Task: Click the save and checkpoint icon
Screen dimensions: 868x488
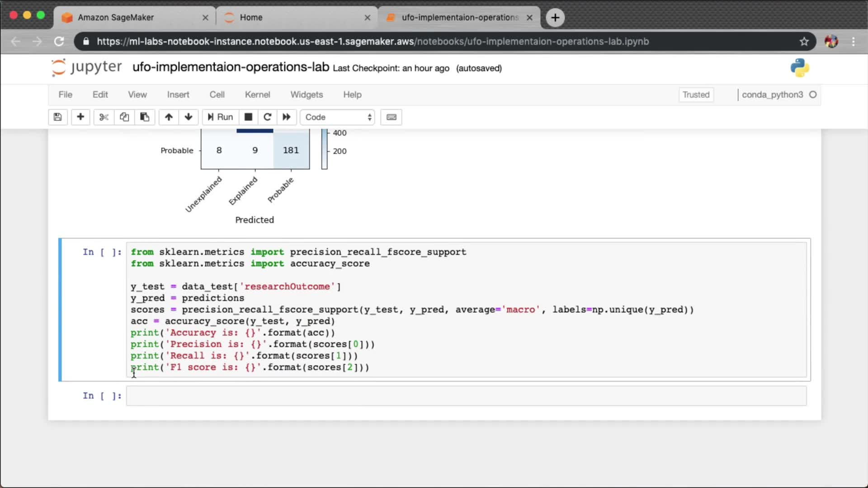Action: (57, 117)
